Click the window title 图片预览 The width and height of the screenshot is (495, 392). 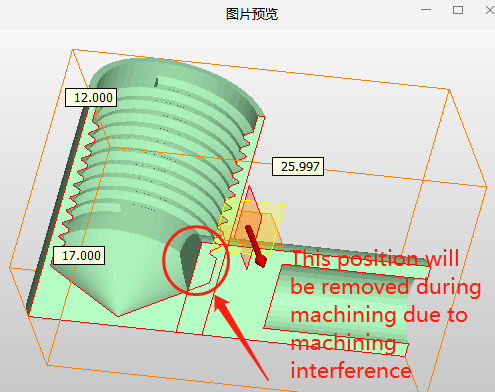point(252,14)
